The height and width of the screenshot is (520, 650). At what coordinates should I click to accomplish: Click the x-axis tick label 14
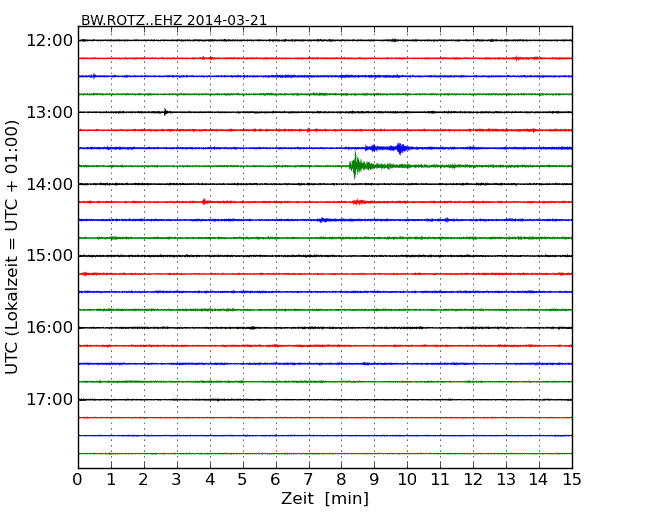point(538,480)
